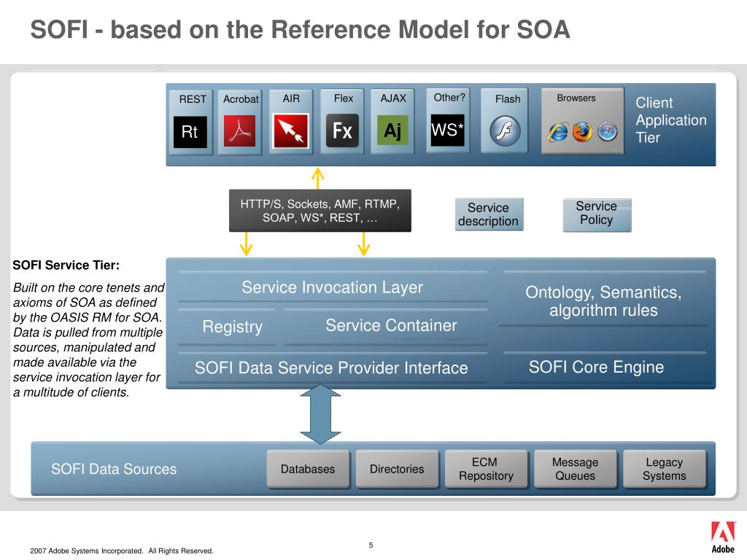Click the REST Rt icon
The height and width of the screenshot is (560, 747).
tap(190, 132)
